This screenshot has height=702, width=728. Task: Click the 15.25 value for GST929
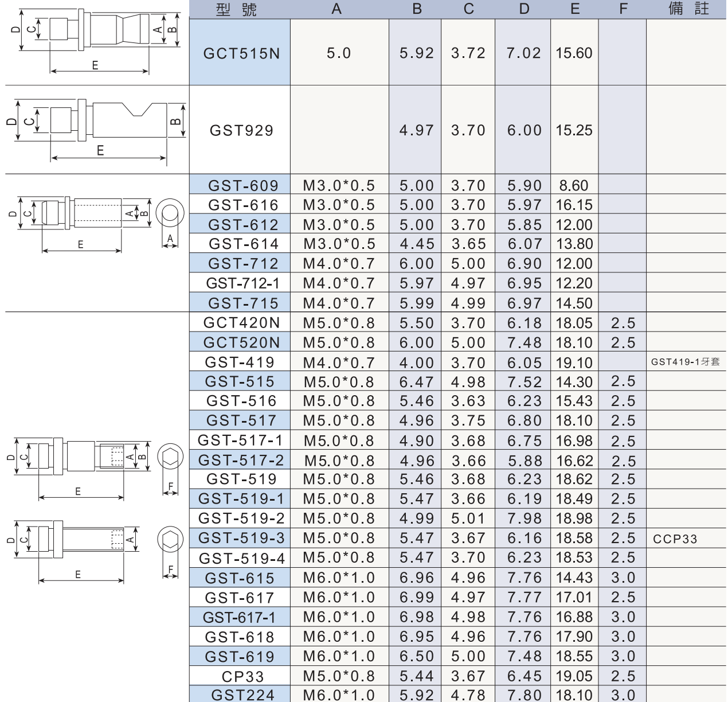(574, 130)
